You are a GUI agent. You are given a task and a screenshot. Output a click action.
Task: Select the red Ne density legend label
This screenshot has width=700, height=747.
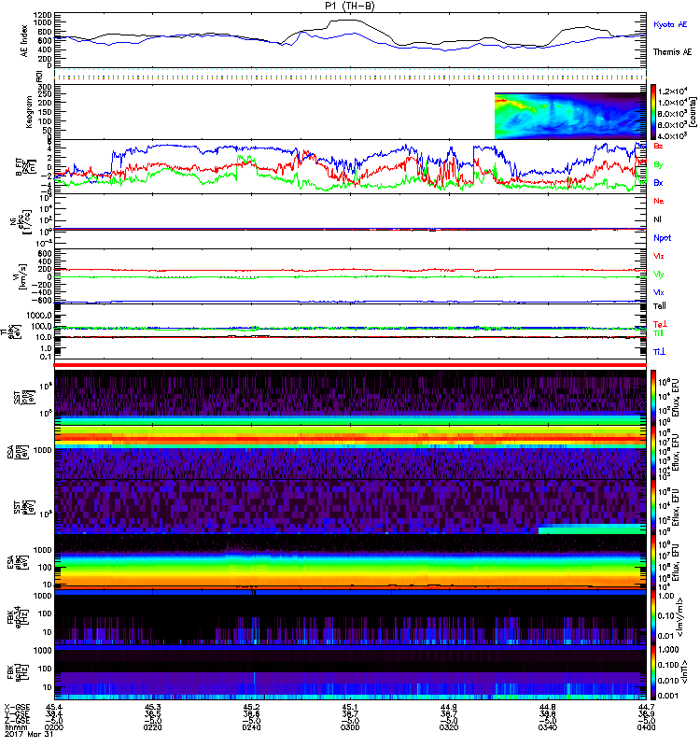659,201
